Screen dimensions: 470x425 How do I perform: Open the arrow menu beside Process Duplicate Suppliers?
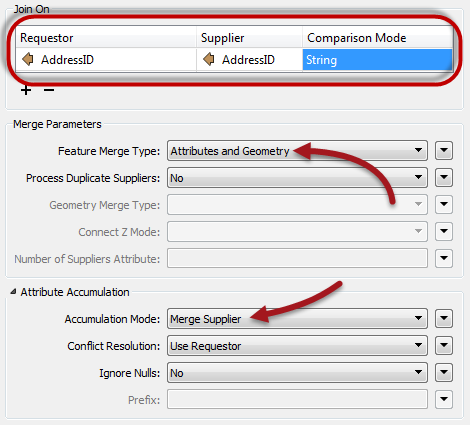[x=444, y=178]
